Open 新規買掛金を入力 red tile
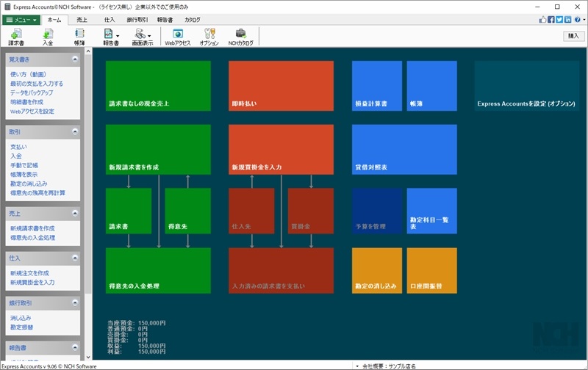Viewport: 588px width, 370px height. [x=282, y=150]
